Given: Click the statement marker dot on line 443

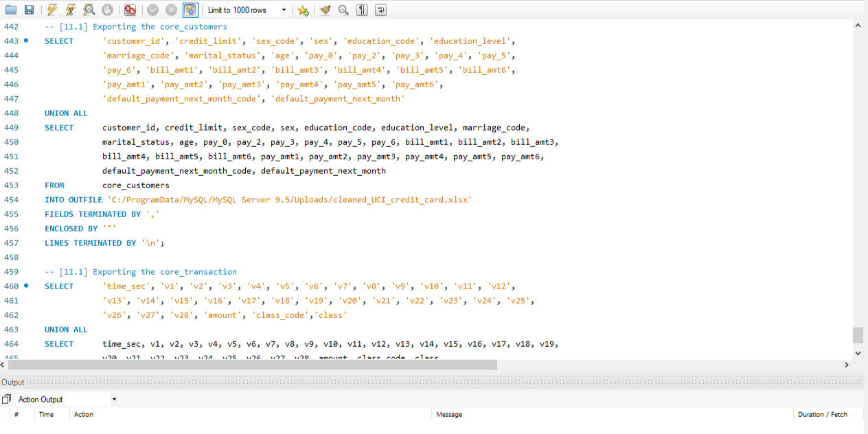Looking at the screenshot, I should coord(26,41).
